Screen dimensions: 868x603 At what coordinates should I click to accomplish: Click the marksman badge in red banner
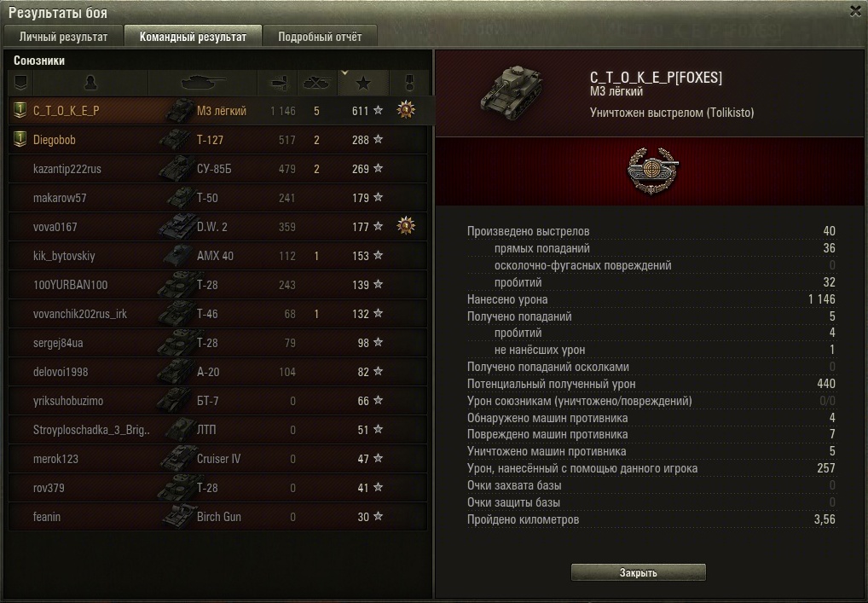point(651,171)
